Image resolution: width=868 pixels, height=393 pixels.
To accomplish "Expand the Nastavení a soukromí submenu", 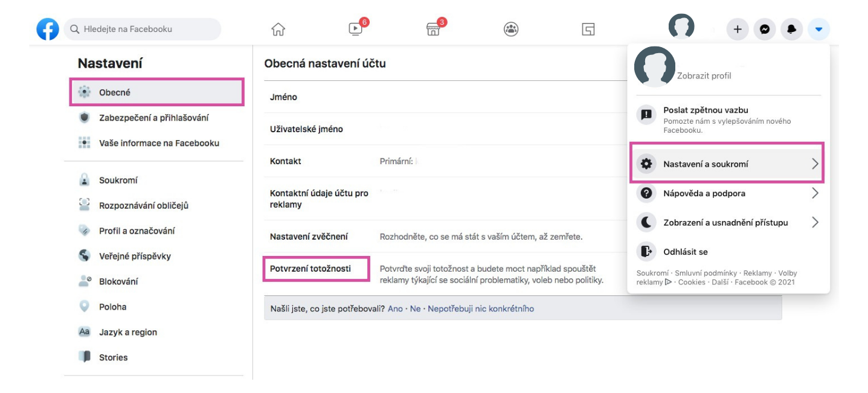I will [727, 164].
